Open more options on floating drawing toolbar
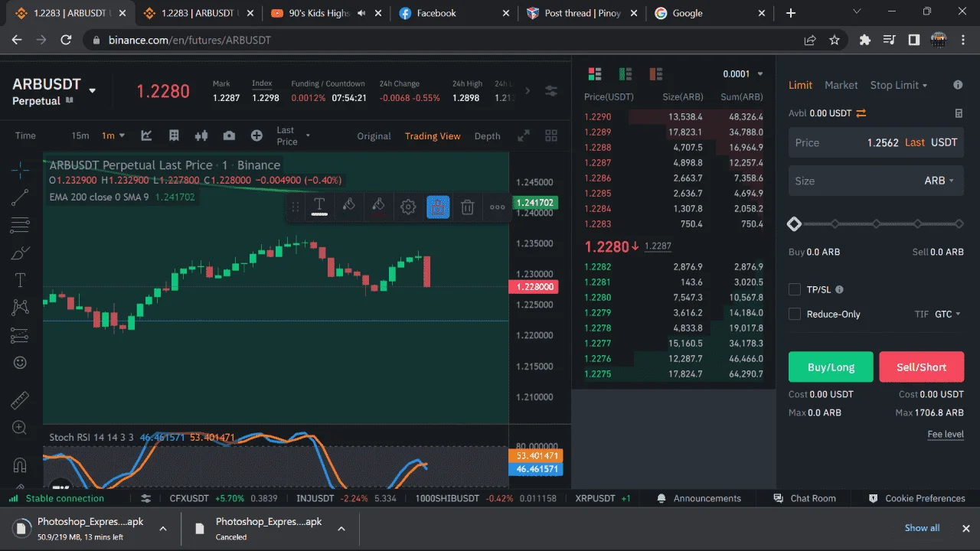The width and height of the screenshot is (980, 551). click(498, 207)
